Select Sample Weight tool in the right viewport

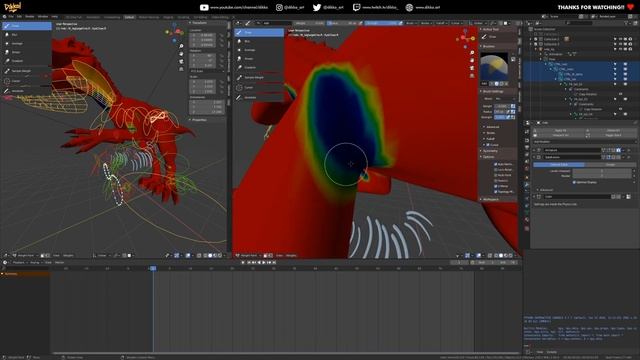point(259,77)
